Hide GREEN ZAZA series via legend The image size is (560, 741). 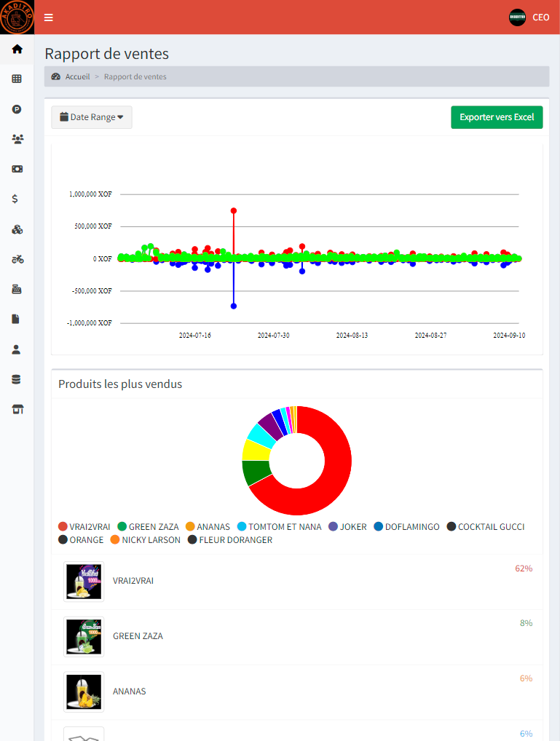[148, 527]
